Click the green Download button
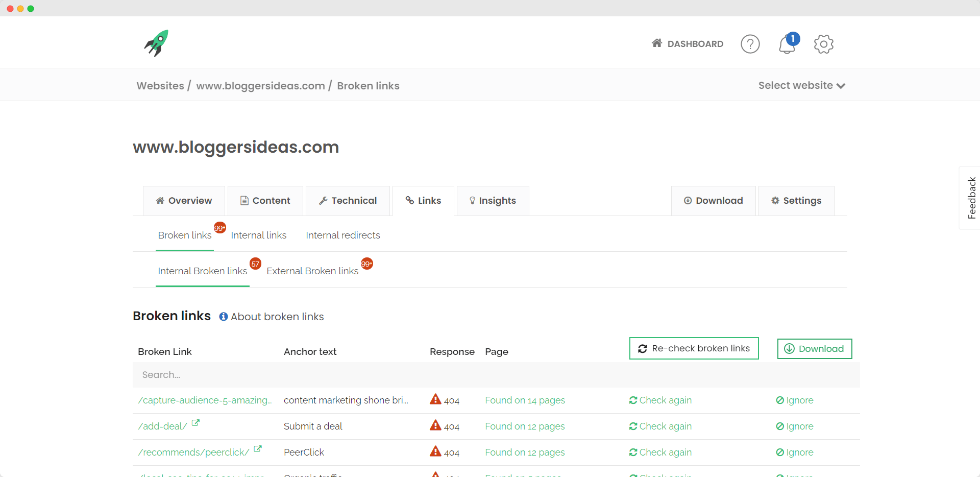 tap(815, 349)
